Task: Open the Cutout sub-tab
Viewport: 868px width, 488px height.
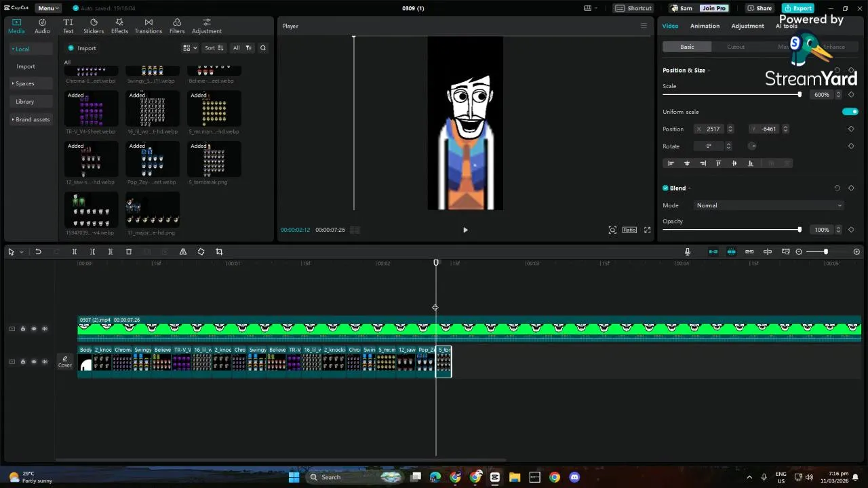Action: click(x=736, y=47)
